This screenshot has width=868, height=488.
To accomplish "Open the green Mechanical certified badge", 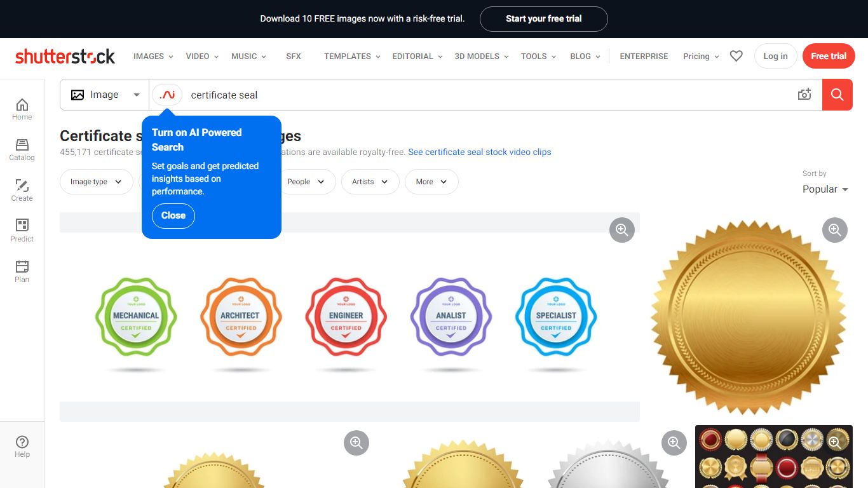I will [136, 316].
